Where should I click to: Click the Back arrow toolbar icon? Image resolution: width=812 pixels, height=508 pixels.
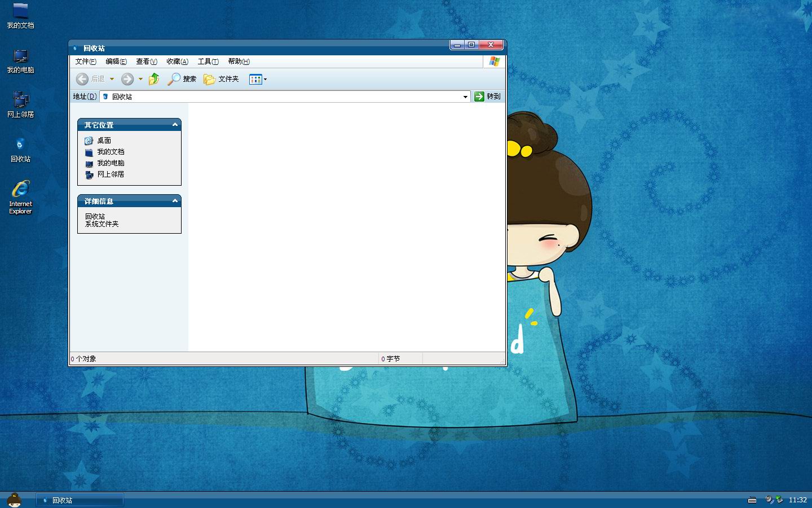pyautogui.click(x=82, y=79)
